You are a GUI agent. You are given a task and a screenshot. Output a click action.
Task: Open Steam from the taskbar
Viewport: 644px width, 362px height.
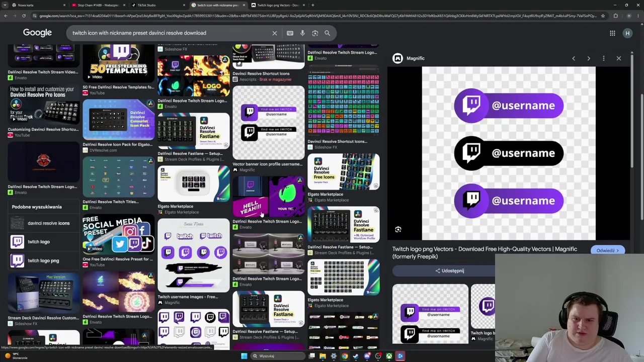(356, 356)
